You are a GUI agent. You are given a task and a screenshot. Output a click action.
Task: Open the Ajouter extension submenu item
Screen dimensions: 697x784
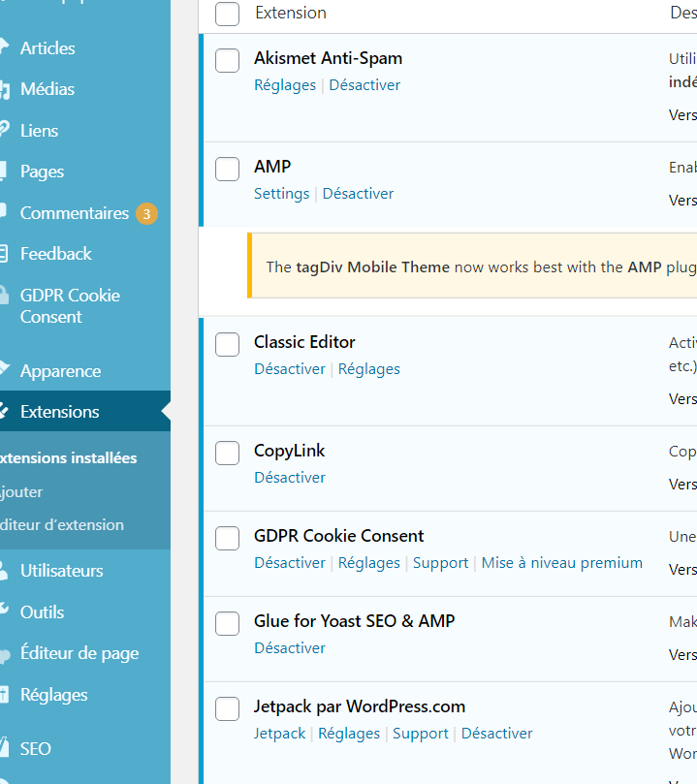(x=21, y=492)
